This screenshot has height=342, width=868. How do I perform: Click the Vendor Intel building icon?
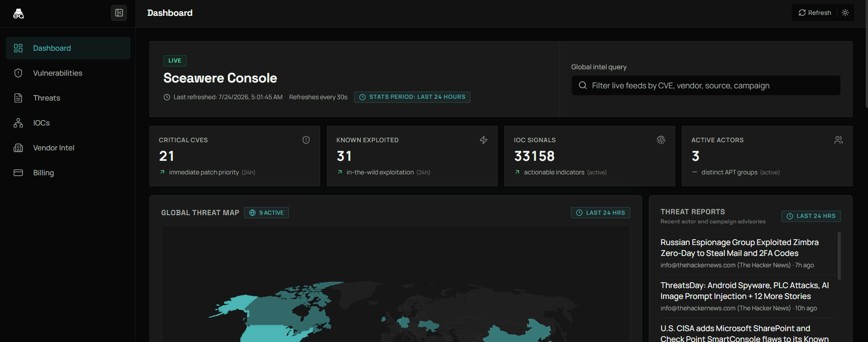18,148
